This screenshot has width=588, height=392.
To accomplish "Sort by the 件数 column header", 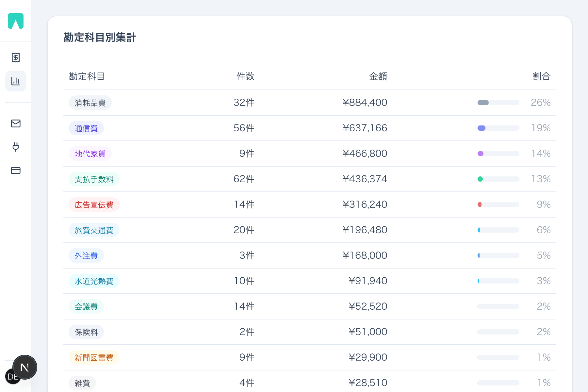I will coord(245,76).
